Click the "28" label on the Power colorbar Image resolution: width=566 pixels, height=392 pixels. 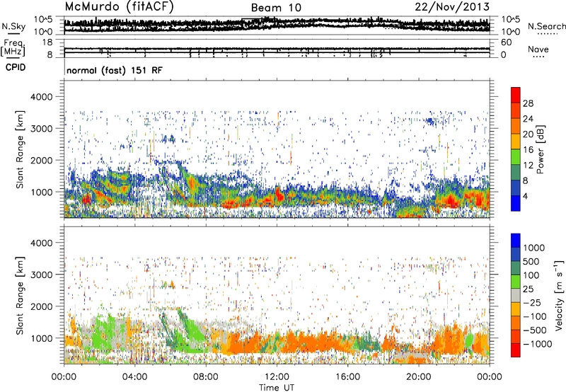pos(528,103)
